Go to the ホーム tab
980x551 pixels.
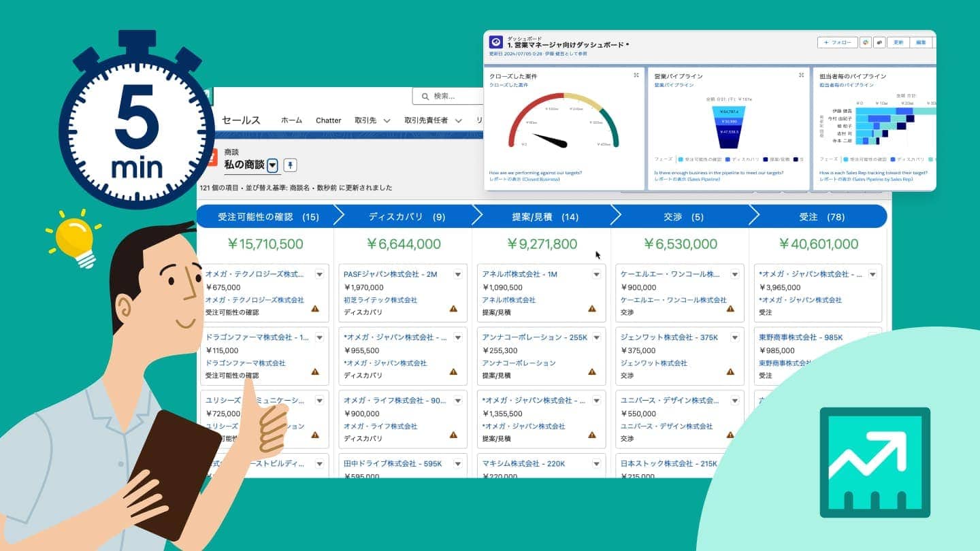click(291, 120)
